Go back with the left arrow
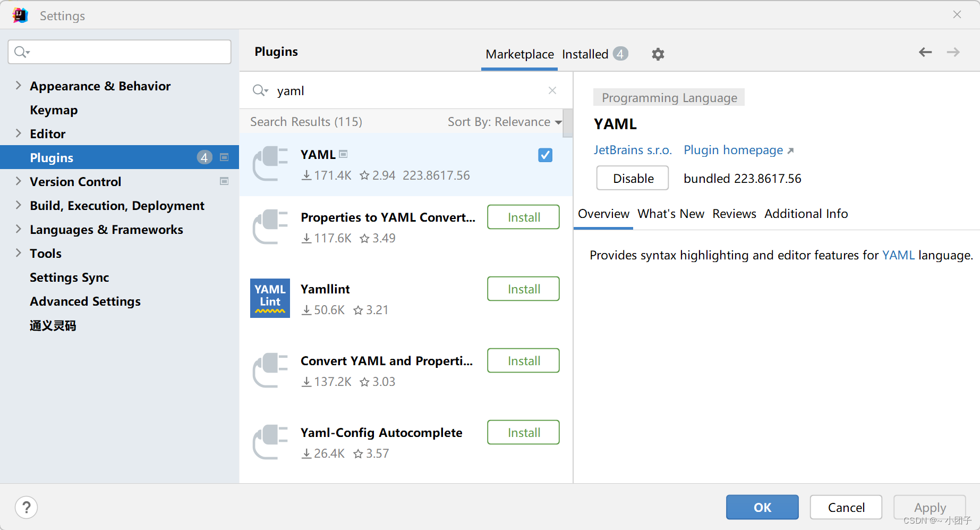 [x=925, y=52]
